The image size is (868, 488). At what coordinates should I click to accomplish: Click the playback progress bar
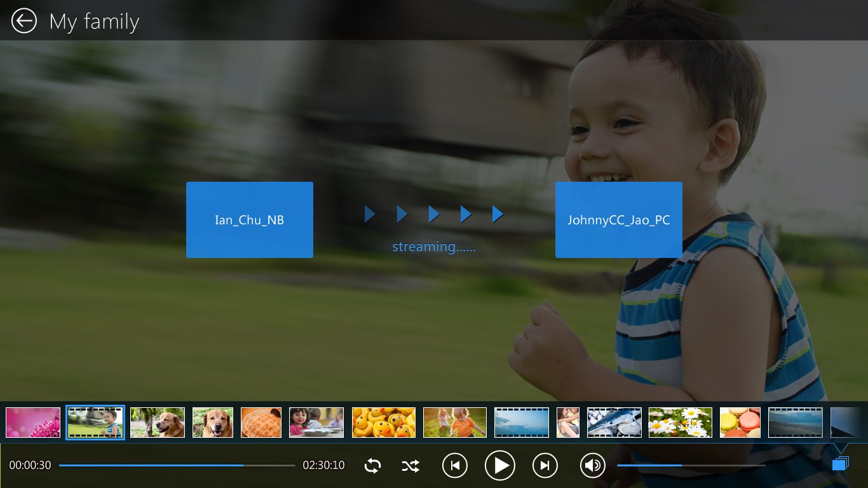(177, 466)
